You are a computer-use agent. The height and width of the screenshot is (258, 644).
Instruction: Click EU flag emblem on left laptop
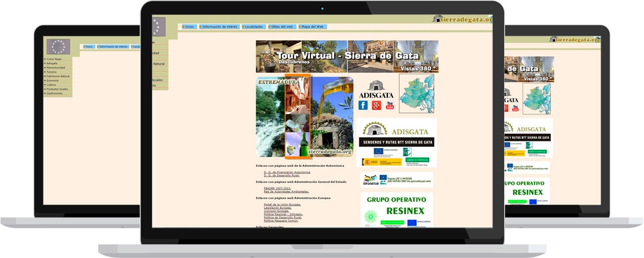point(58,47)
